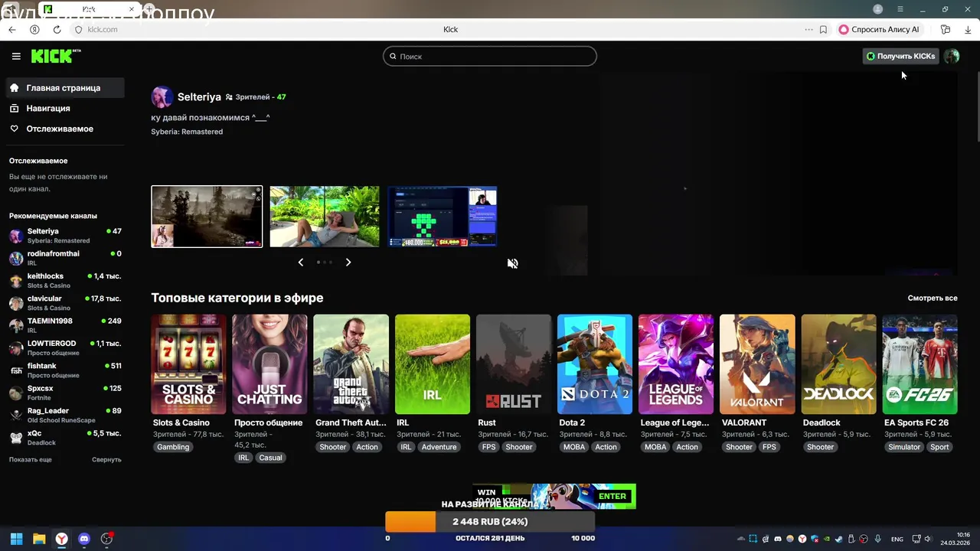Open the hamburger sidebar menu

coord(16,56)
